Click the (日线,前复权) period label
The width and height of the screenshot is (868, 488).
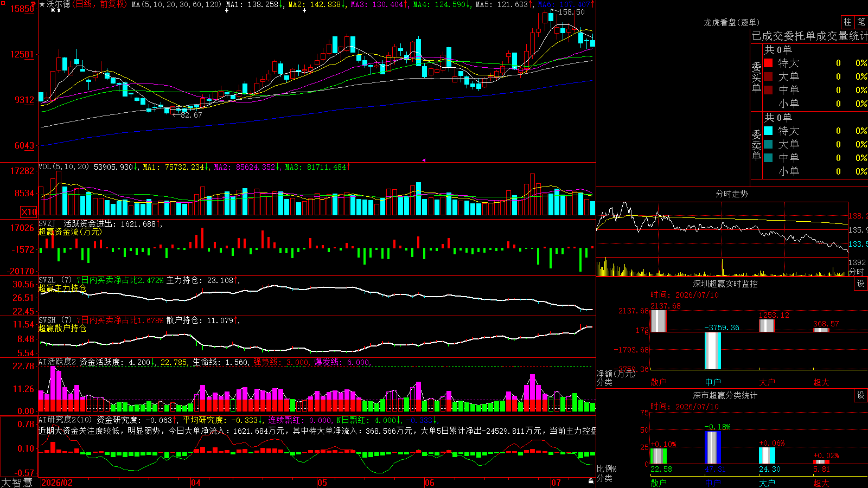[100, 4]
